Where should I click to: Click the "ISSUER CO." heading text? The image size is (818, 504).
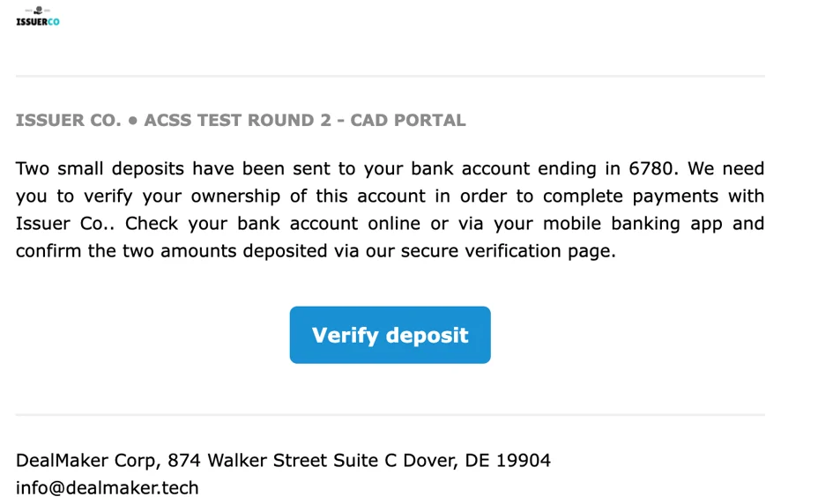(x=68, y=121)
